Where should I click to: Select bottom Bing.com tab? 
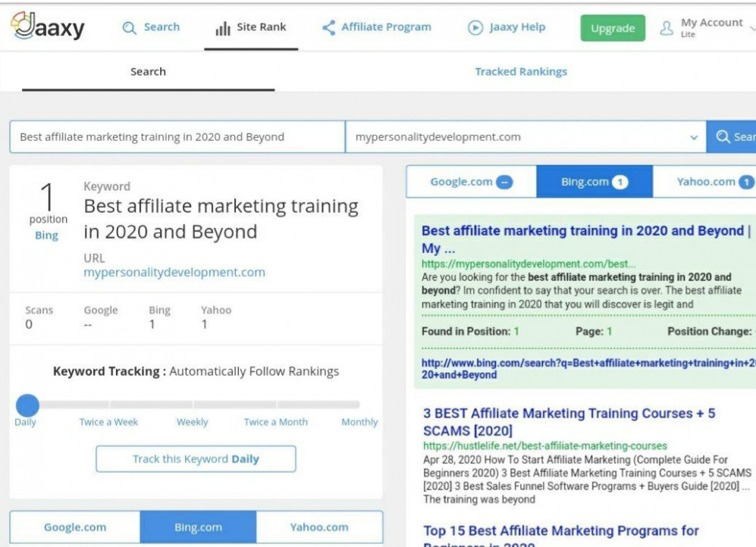click(x=198, y=527)
